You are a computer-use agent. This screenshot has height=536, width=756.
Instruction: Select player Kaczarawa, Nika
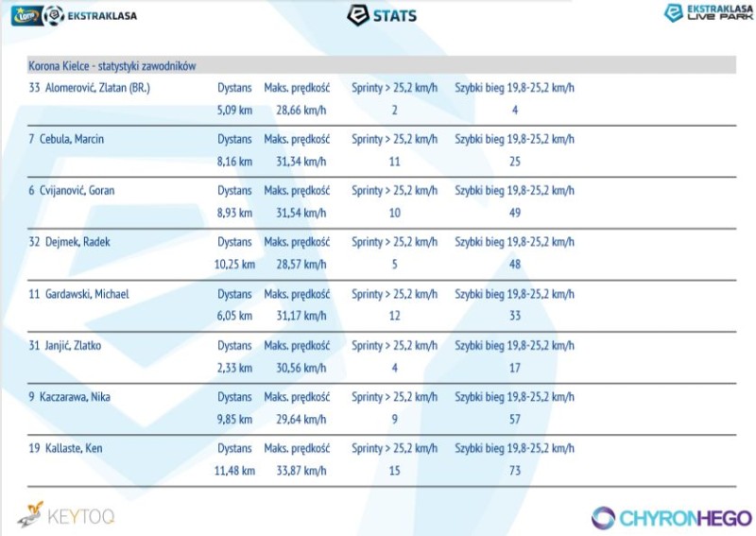(75, 397)
